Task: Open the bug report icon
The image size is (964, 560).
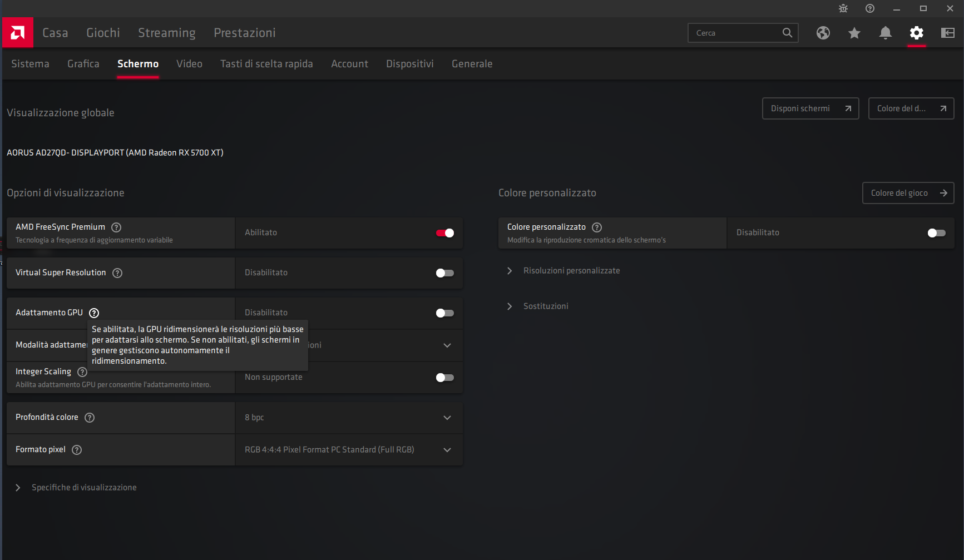Action: point(843,8)
